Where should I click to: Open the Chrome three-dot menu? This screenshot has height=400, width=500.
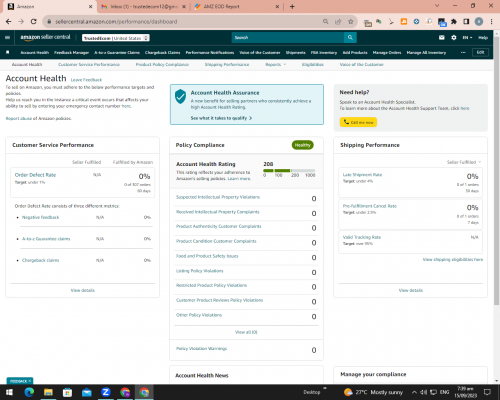click(x=492, y=21)
